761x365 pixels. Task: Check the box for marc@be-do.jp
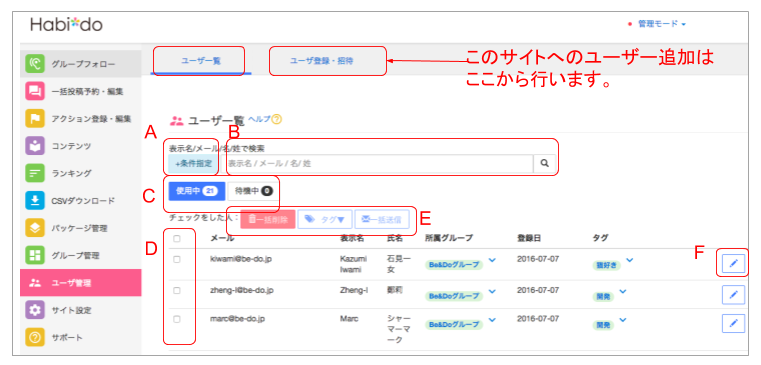[177, 319]
